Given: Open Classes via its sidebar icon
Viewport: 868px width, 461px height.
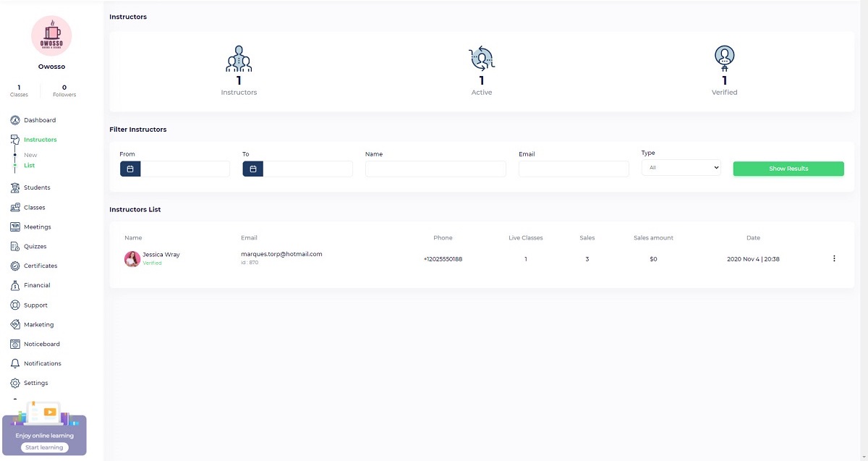Looking at the screenshot, I should click(x=15, y=208).
